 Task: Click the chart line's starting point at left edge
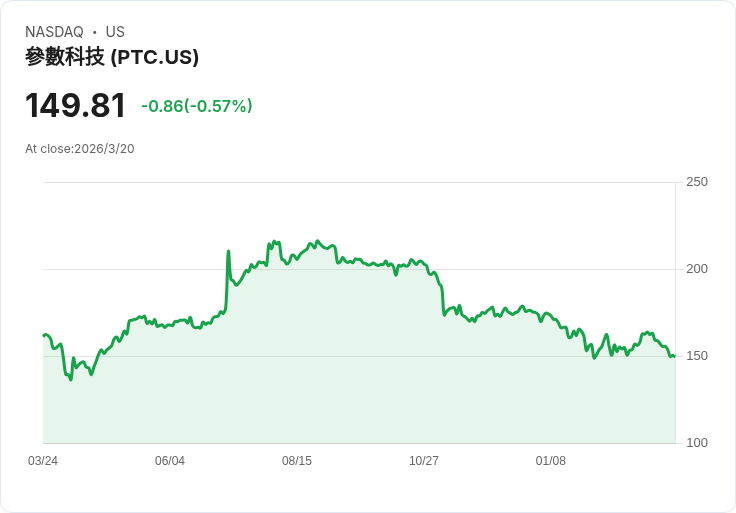click(44, 335)
